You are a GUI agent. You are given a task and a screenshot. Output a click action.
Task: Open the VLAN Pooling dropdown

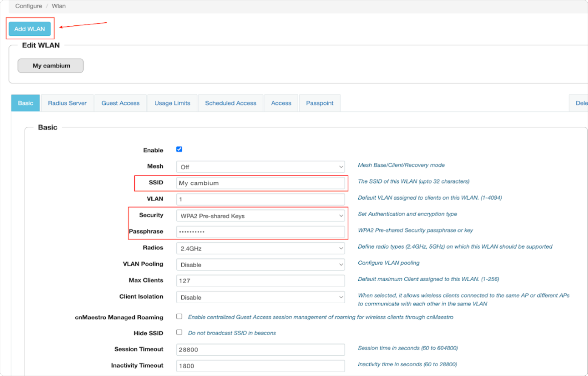(260, 265)
